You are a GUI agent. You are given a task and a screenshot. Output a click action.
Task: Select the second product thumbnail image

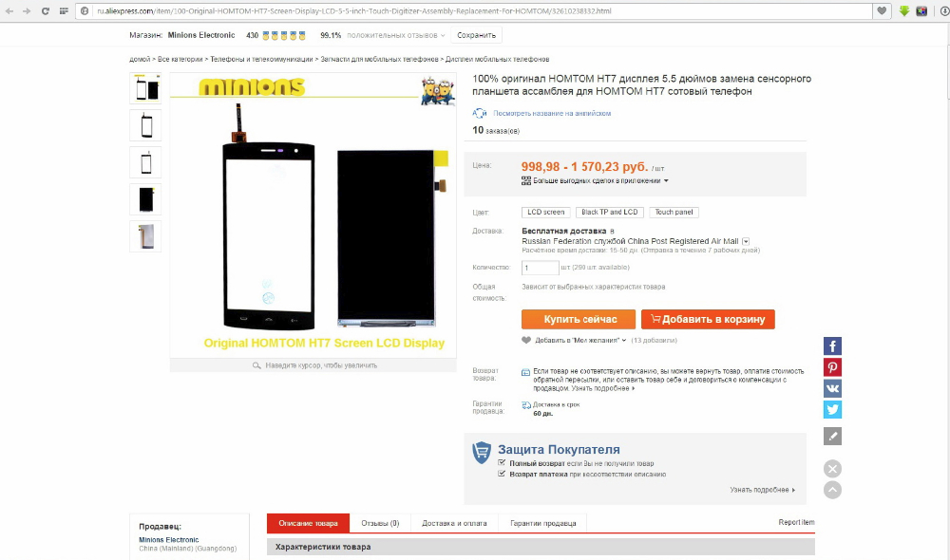(x=146, y=126)
